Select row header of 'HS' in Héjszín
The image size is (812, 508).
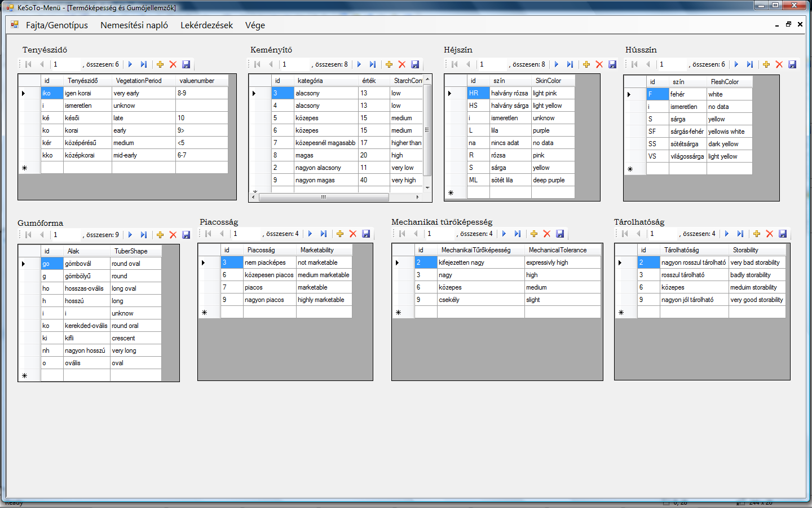(x=456, y=106)
